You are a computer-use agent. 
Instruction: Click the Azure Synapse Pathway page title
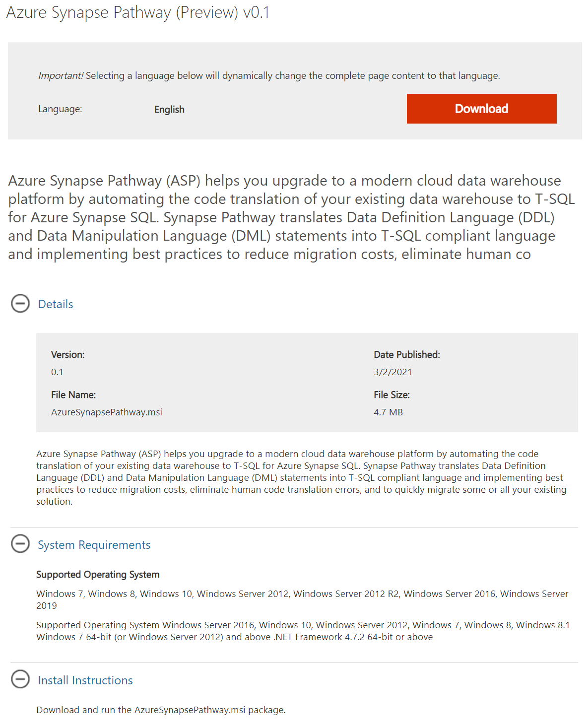[x=138, y=12]
